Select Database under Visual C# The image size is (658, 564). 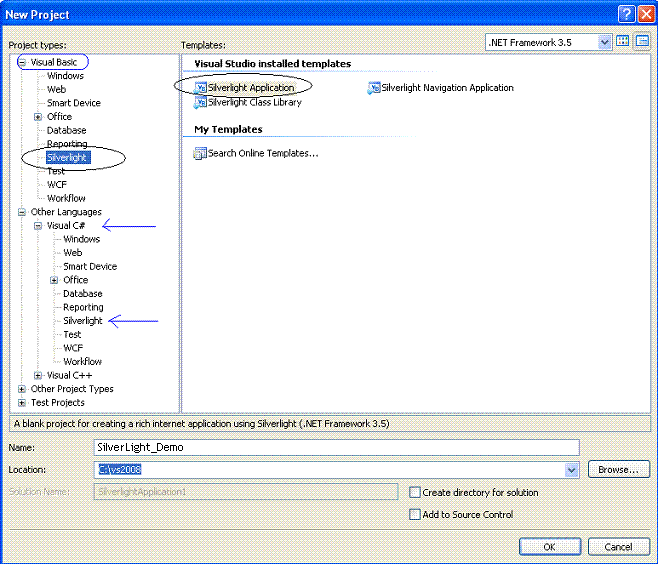point(83,294)
